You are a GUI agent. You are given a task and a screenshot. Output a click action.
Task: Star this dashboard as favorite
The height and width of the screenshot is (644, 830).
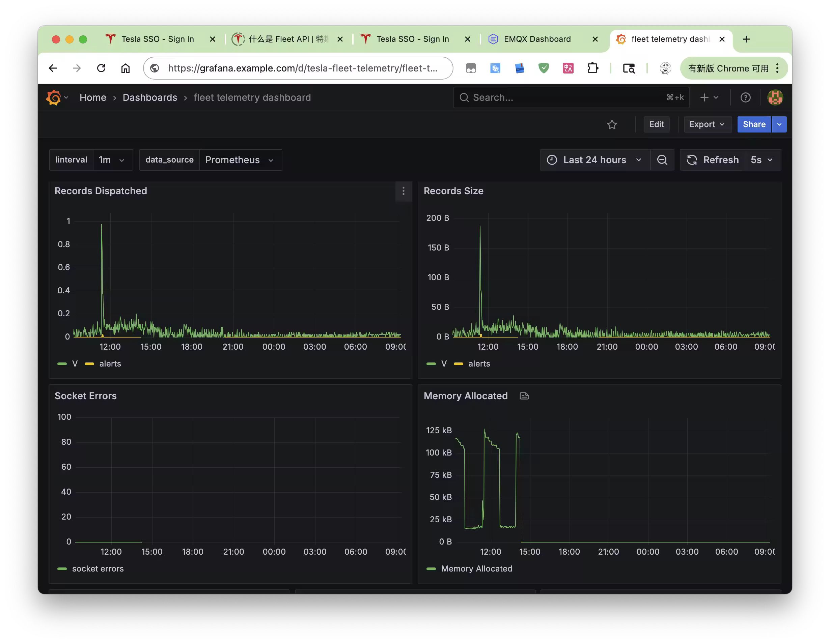612,124
